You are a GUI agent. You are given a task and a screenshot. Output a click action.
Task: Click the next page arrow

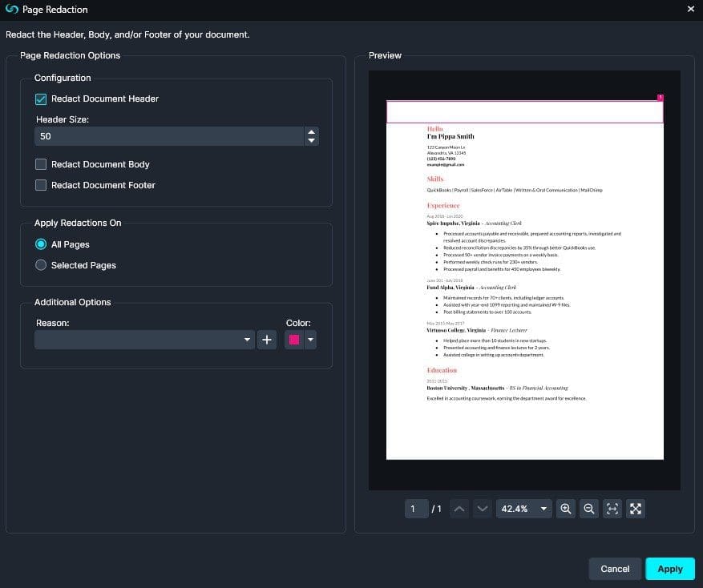click(x=481, y=509)
